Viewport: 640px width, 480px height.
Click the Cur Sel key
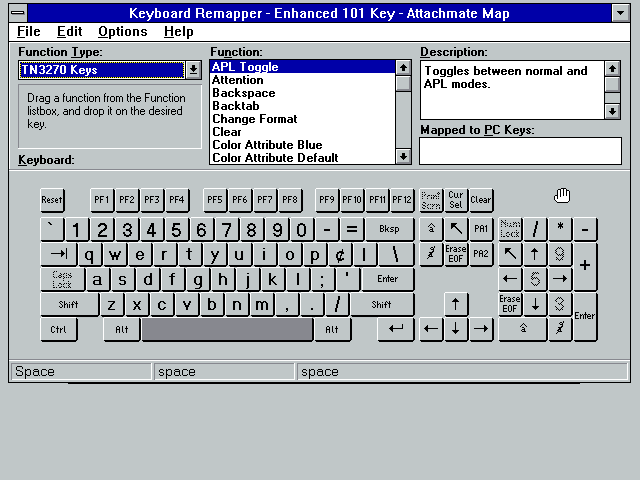(456, 200)
